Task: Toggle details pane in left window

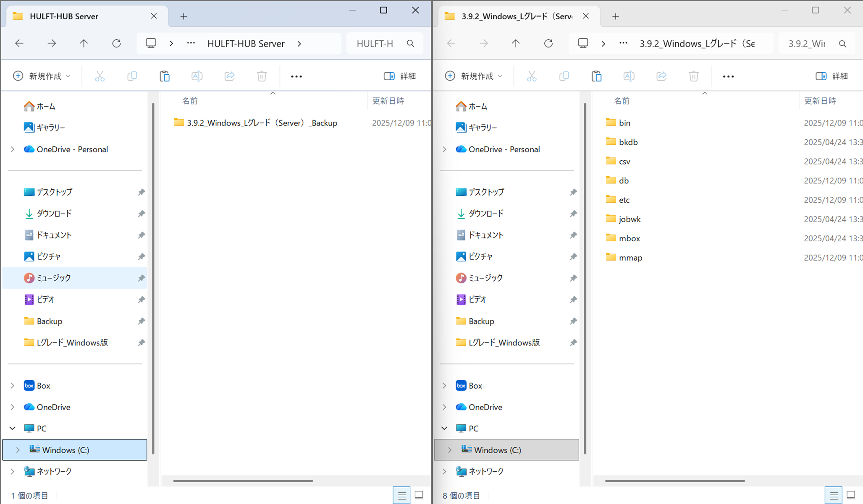Action: [x=399, y=76]
